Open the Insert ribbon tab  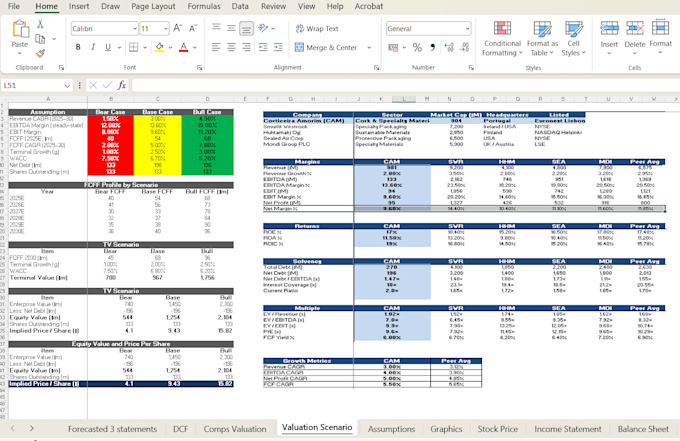tap(79, 6)
